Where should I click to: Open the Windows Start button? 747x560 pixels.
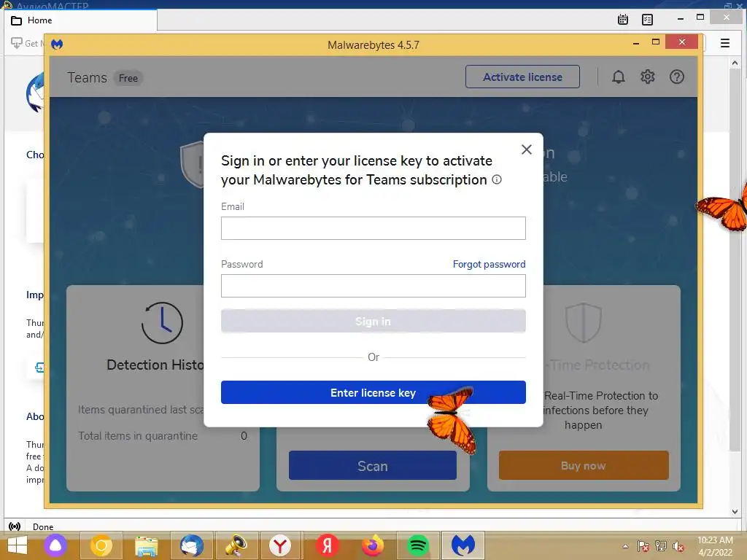18,545
